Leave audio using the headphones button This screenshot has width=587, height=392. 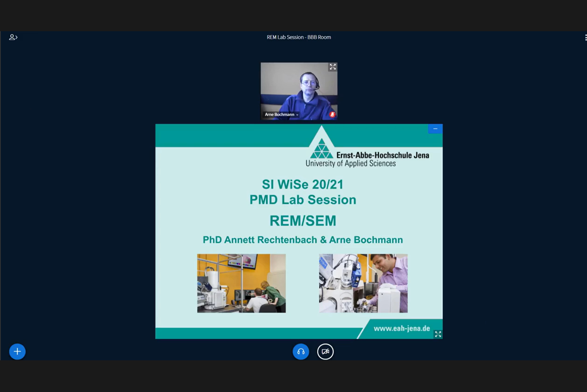tap(301, 352)
